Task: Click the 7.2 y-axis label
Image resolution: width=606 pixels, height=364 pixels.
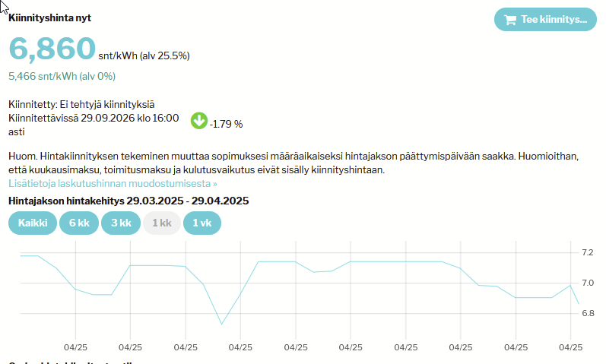Action: coord(588,252)
